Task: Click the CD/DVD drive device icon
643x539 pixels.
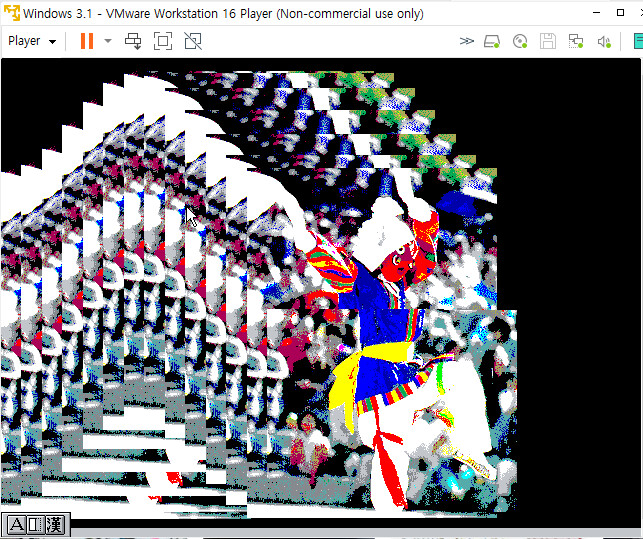Action: 520,41
